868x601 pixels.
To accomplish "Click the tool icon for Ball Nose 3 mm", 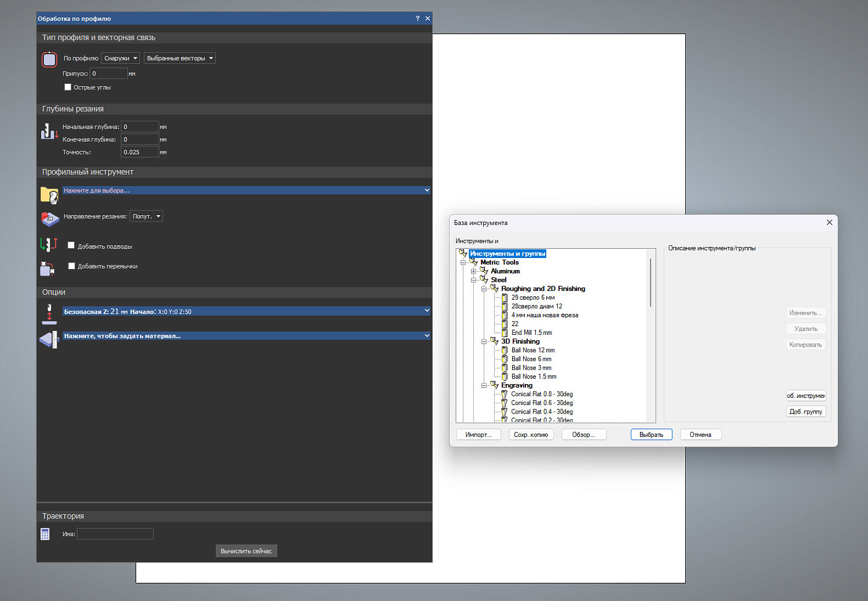I will (x=505, y=368).
